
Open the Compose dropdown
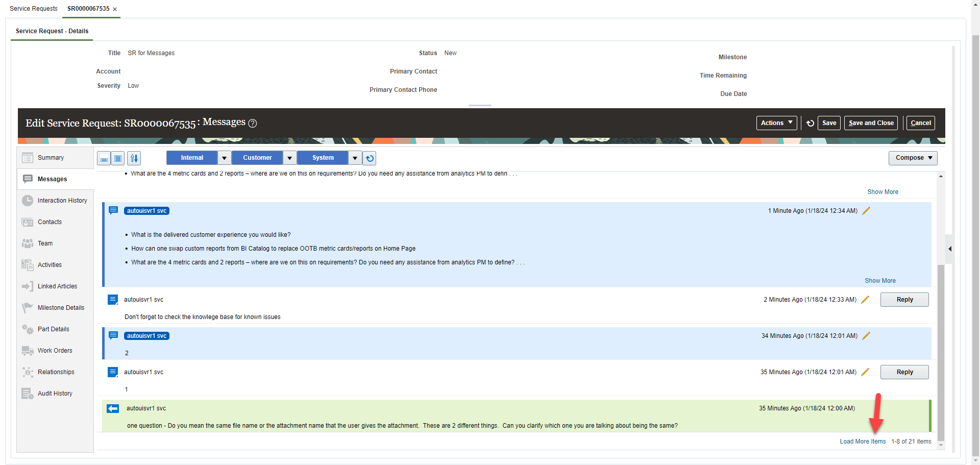click(913, 158)
